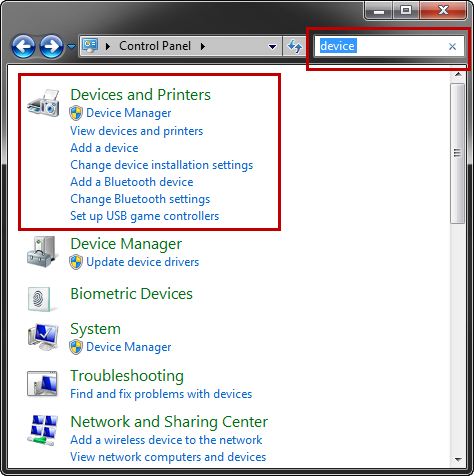Select Control Panel in the address bar
The width and height of the screenshot is (474, 476).
point(155,46)
